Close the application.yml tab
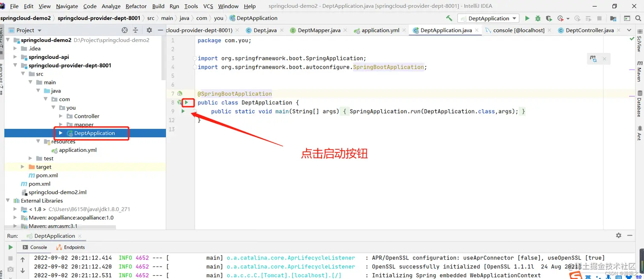The width and height of the screenshot is (644, 279). point(405,30)
